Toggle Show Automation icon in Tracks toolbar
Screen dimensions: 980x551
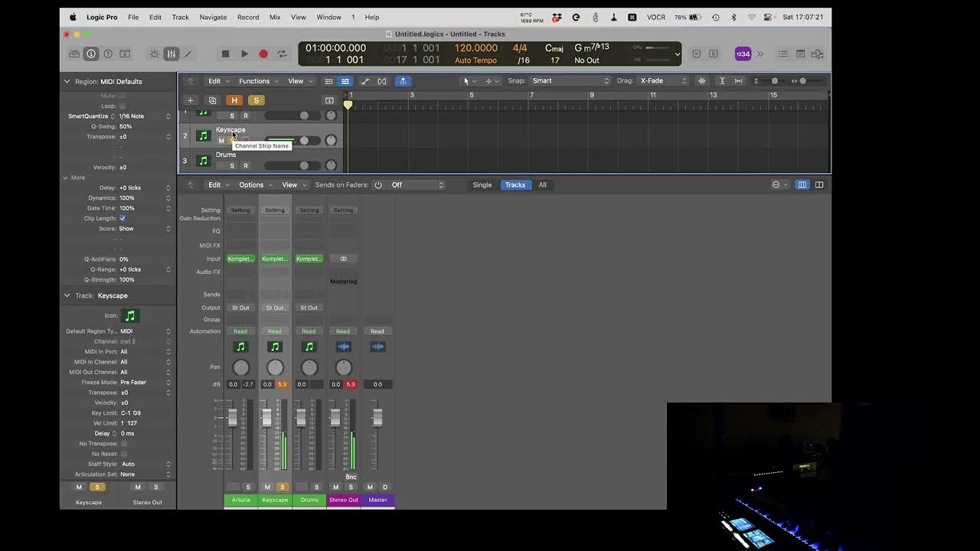click(x=365, y=81)
